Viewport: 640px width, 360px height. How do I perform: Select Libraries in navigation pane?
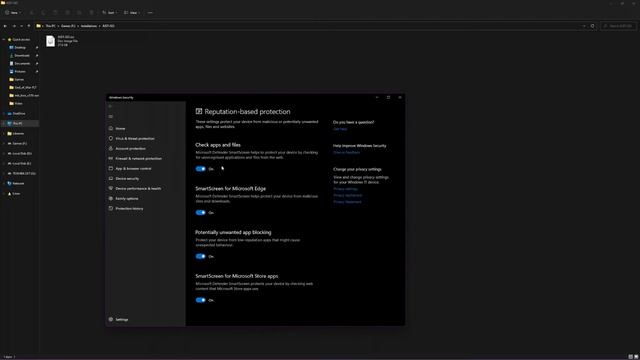pos(18,133)
